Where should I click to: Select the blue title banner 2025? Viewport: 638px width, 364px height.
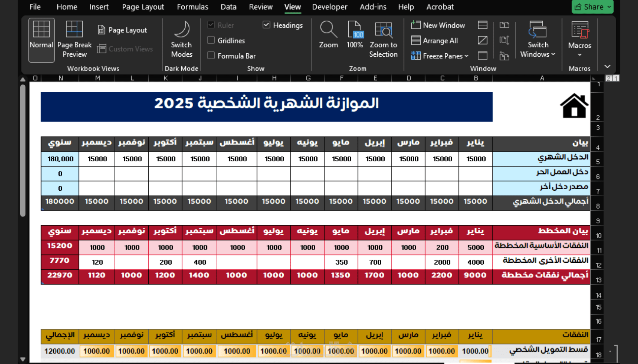tap(266, 107)
